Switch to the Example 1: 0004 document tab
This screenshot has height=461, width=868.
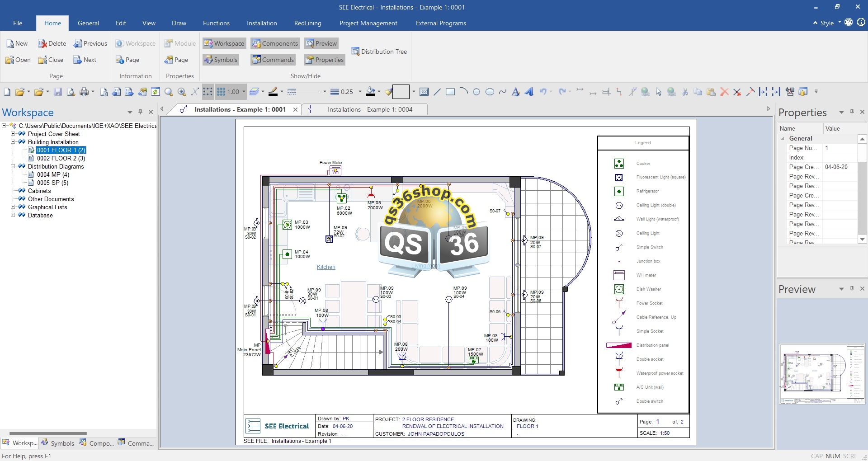coord(369,109)
